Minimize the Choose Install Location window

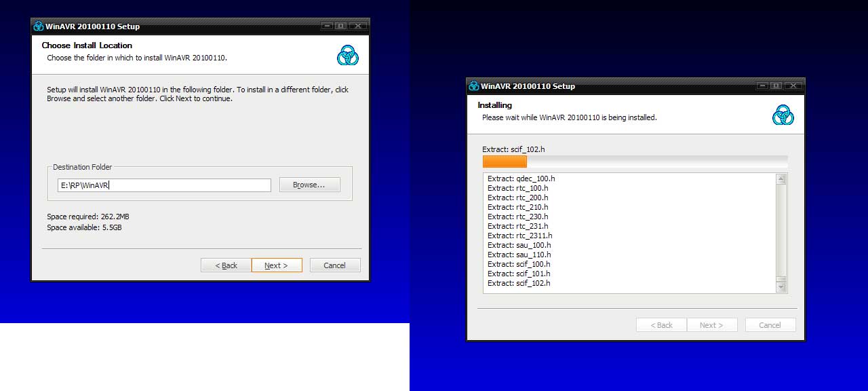click(x=328, y=26)
